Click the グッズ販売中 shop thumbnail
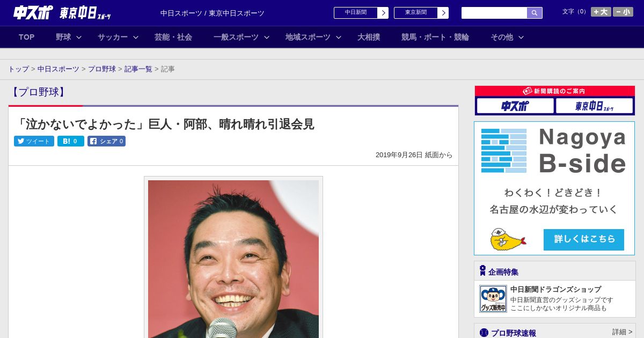The width and height of the screenshot is (644, 338). coord(493,299)
